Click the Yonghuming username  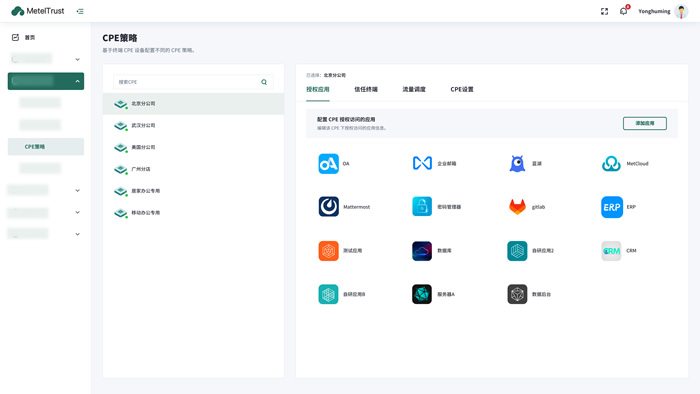click(x=654, y=11)
